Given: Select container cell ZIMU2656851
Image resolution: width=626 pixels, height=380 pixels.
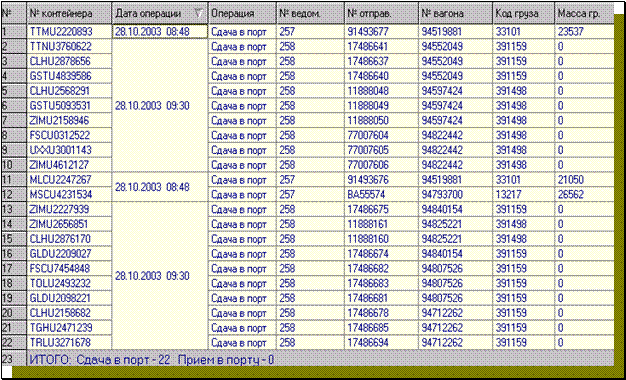Looking at the screenshot, I should [69, 224].
